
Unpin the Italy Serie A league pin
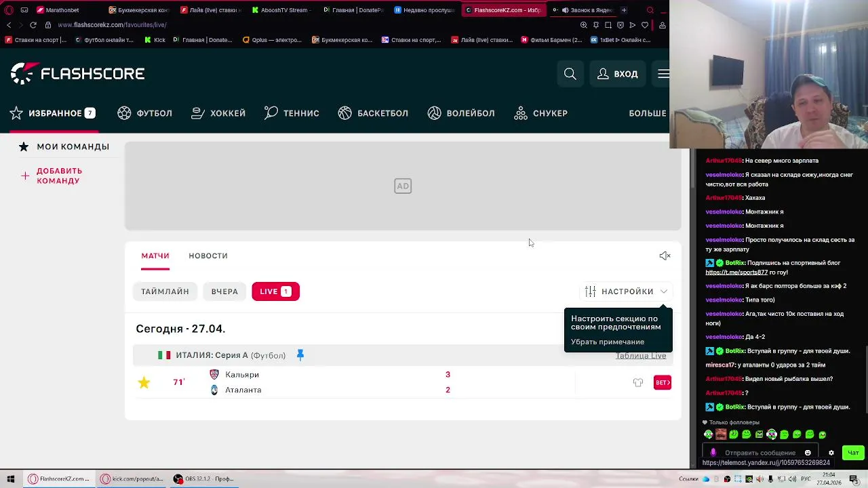pyautogui.click(x=300, y=355)
